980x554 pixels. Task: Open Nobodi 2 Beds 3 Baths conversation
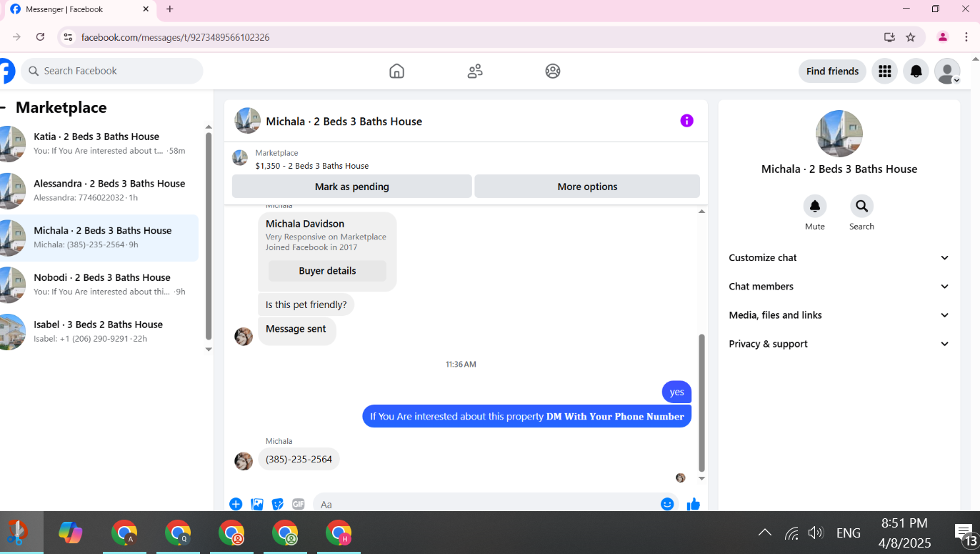click(x=99, y=285)
